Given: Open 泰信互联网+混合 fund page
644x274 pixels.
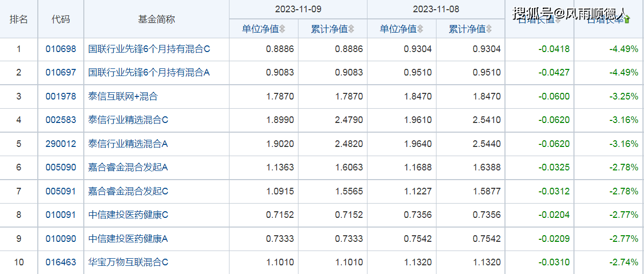Looking at the screenshot, I should [x=123, y=96].
